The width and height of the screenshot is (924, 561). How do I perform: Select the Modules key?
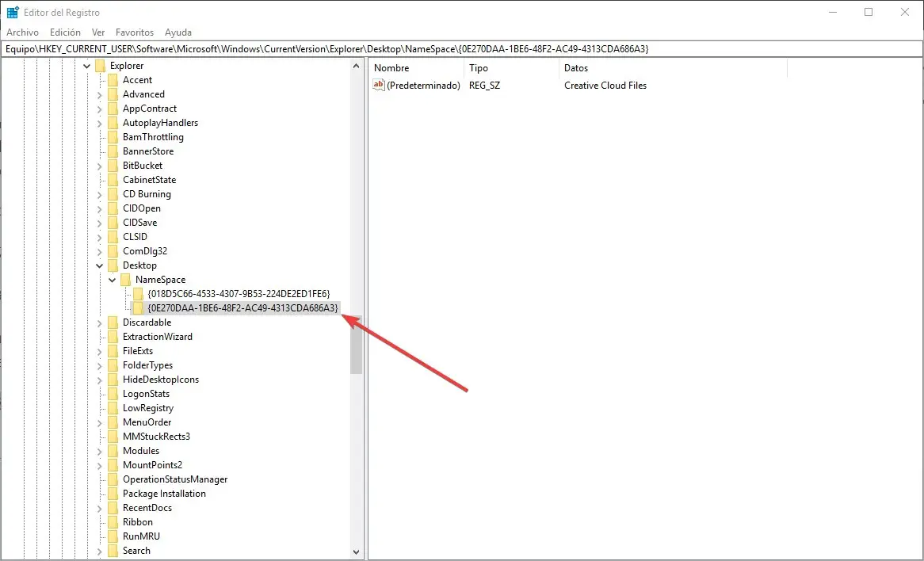pos(141,451)
